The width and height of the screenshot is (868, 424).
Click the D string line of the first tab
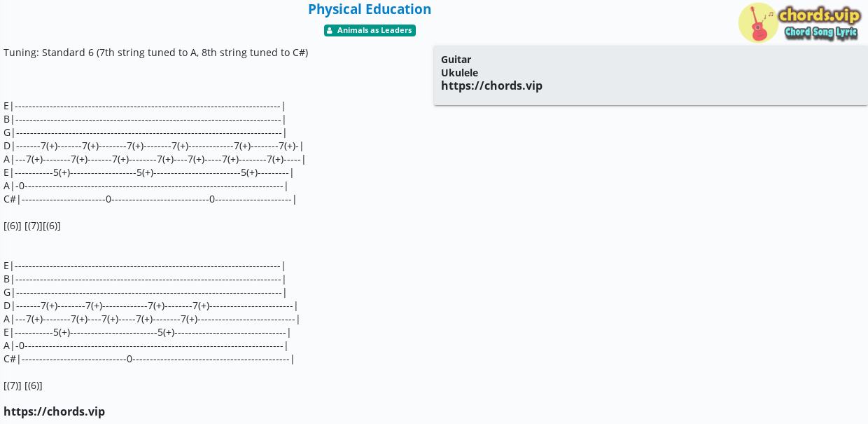click(153, 146)
